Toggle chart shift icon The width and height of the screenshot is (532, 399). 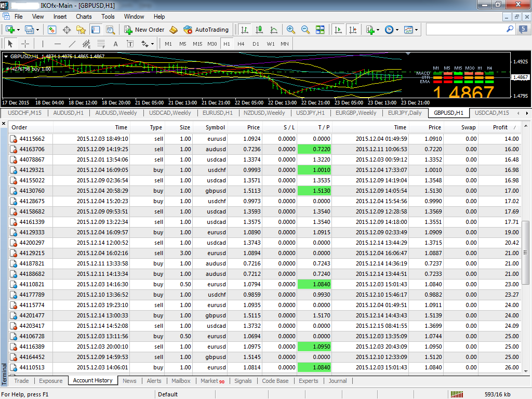[x=353, y=30]
